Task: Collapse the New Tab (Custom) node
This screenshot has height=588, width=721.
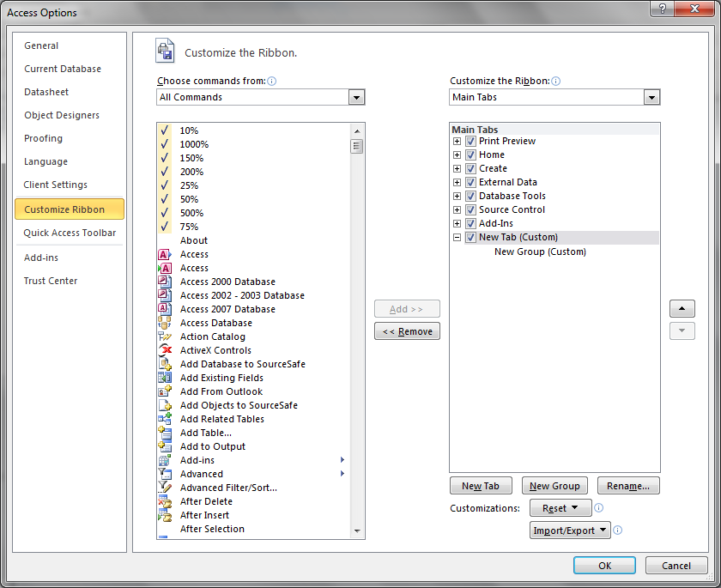Action: (x=457, y=238)
